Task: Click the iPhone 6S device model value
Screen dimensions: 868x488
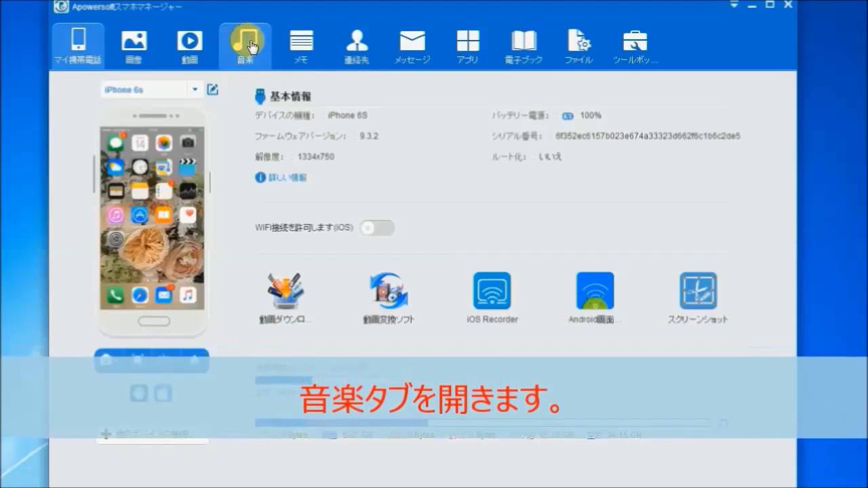Action: pyautogui.click(x=347, y=116)
